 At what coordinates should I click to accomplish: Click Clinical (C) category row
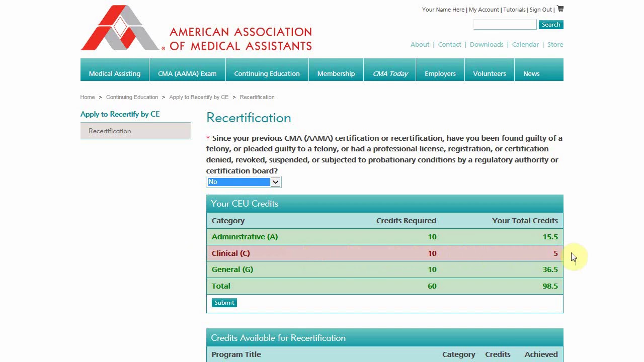384,253
